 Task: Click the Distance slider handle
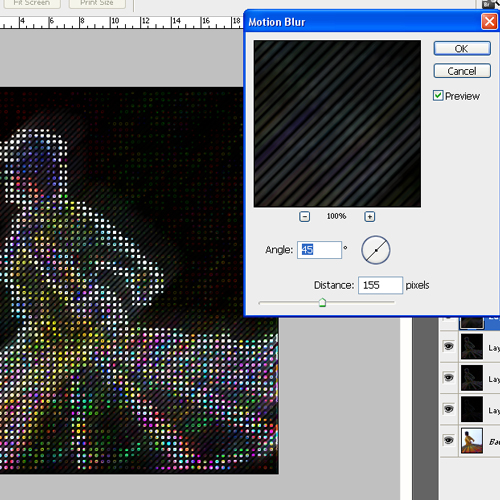[322, 303]
